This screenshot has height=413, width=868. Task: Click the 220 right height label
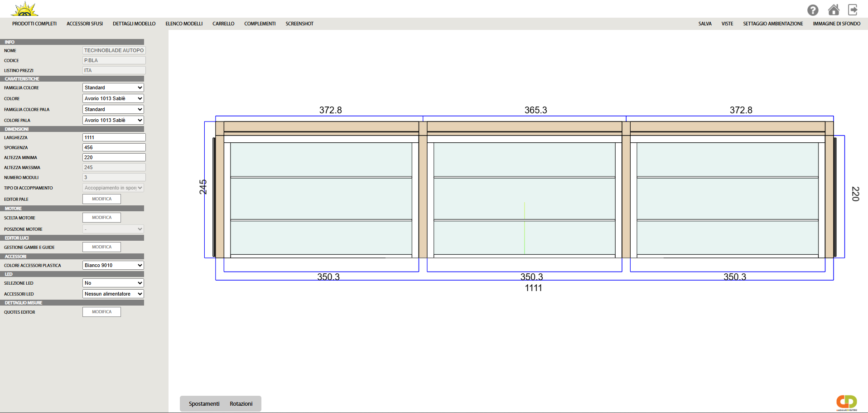click(855, 194)
